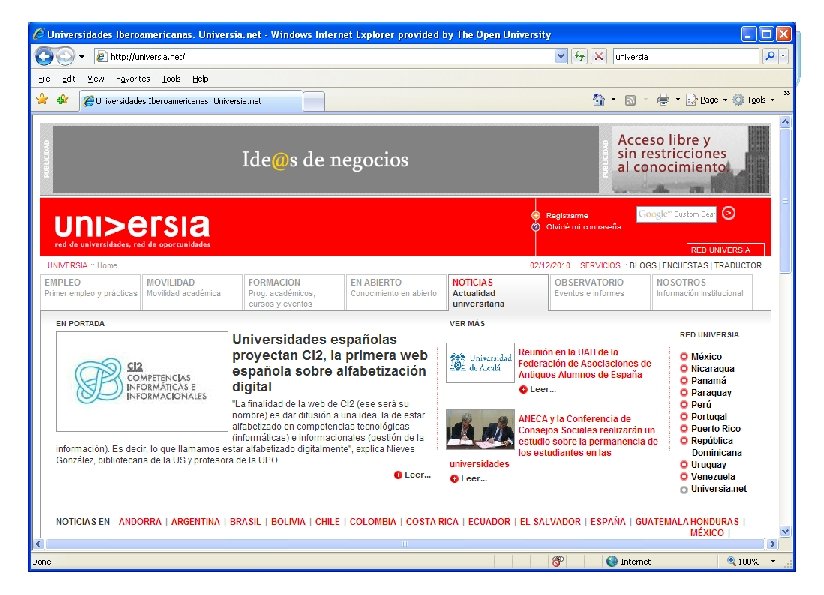Click the address bar URL field
Viewport: 824px width, 595px height.
coord(325,56)
